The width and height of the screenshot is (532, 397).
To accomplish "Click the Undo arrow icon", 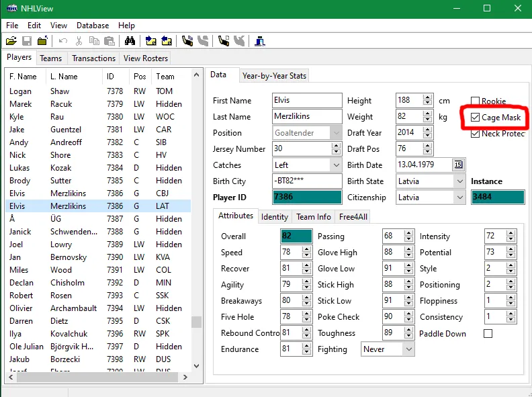I will (62, 41).
